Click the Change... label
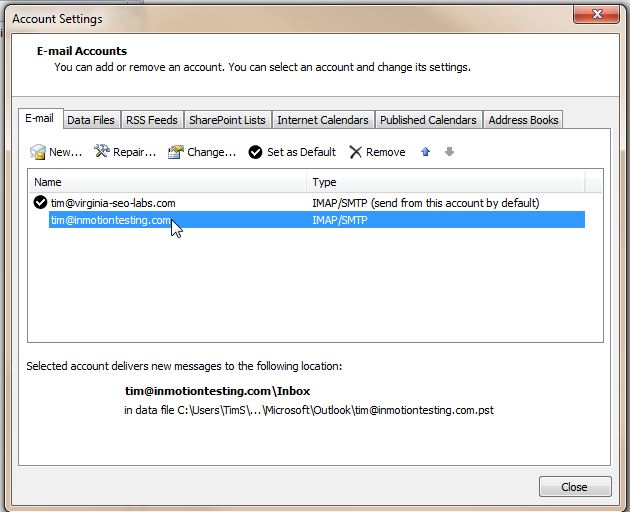The width and height of the screenshot is (630, 512). [211, 152]
